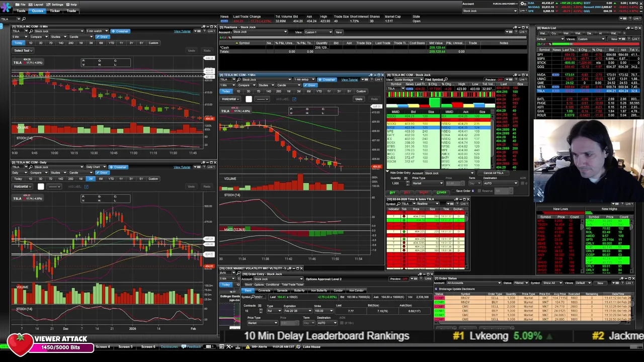Click the search icon beside top TSLA box

point(24,19)
